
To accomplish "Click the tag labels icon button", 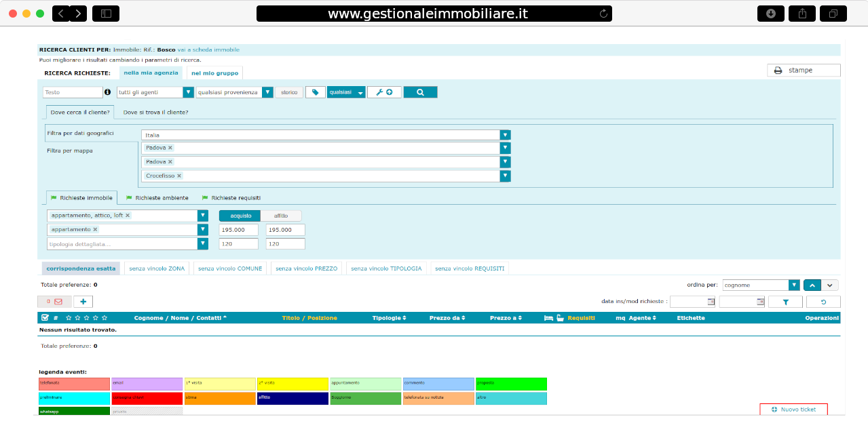I will coord(315,92).
